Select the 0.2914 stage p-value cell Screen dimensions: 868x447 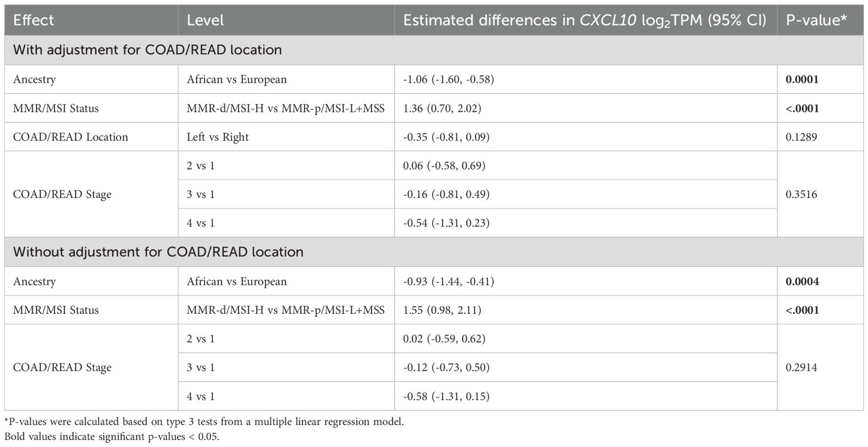pyautogui.click(x=801, y=367)
